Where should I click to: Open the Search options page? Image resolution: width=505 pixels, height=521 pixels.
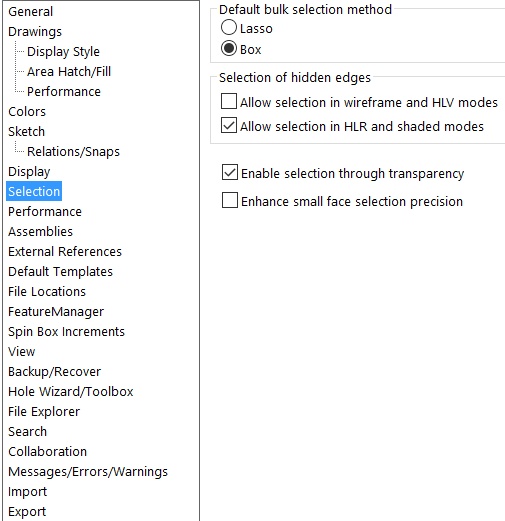pos(27,432)
